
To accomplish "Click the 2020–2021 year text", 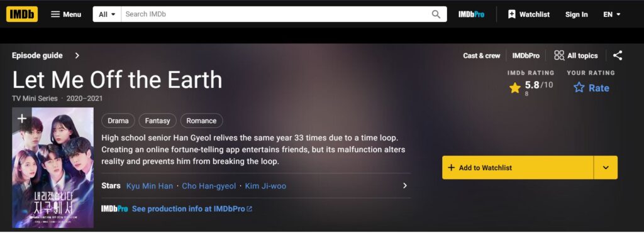I will (85, 99).
